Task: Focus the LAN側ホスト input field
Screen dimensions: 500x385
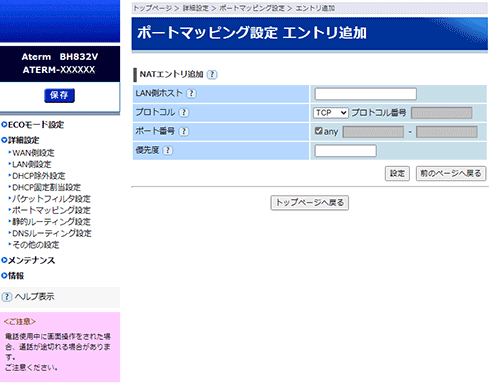Action: [x=366, y=94]
